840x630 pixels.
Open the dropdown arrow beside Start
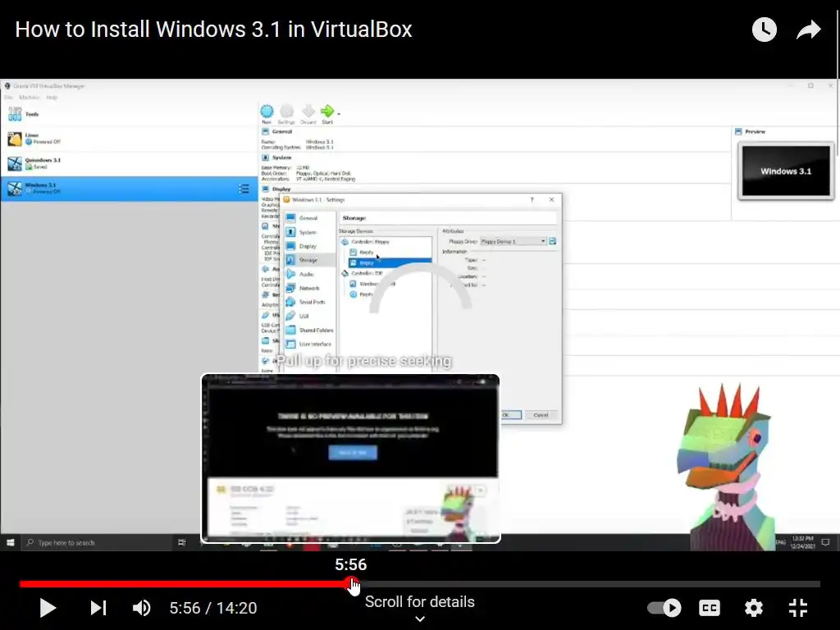339,113
